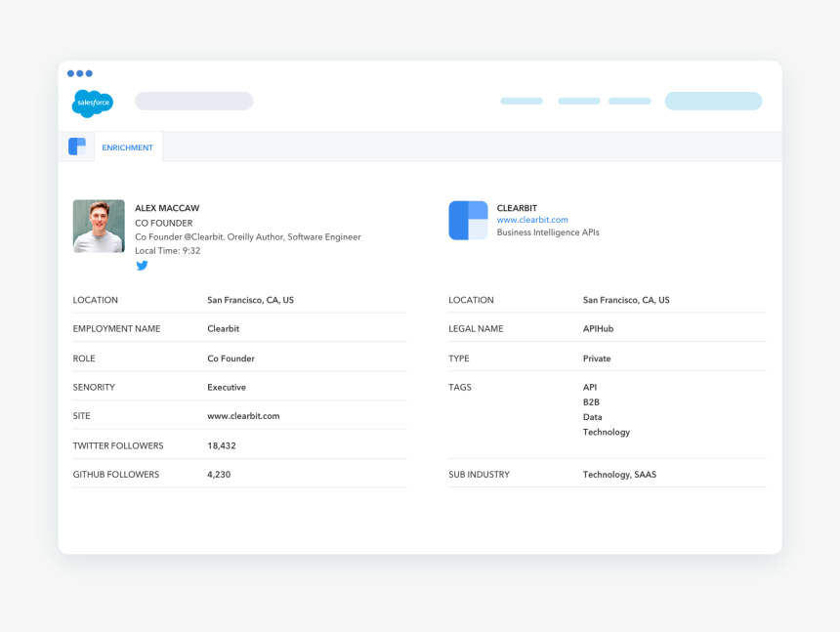Click the LEGAL NAME label
The height and width of the screenshot is (632, 840).
tap(477, 329)
